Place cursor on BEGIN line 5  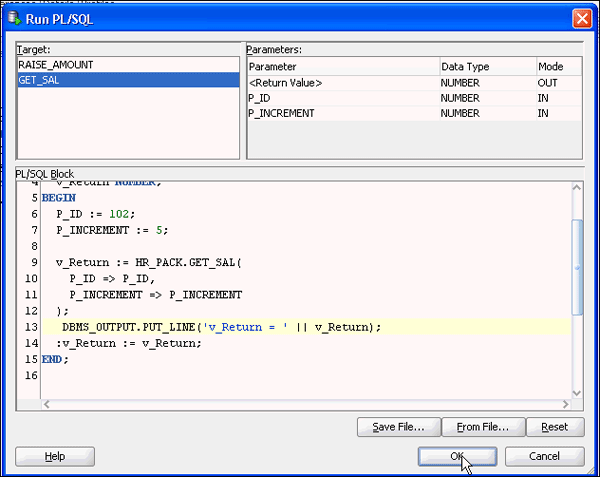tap(59, 198)
